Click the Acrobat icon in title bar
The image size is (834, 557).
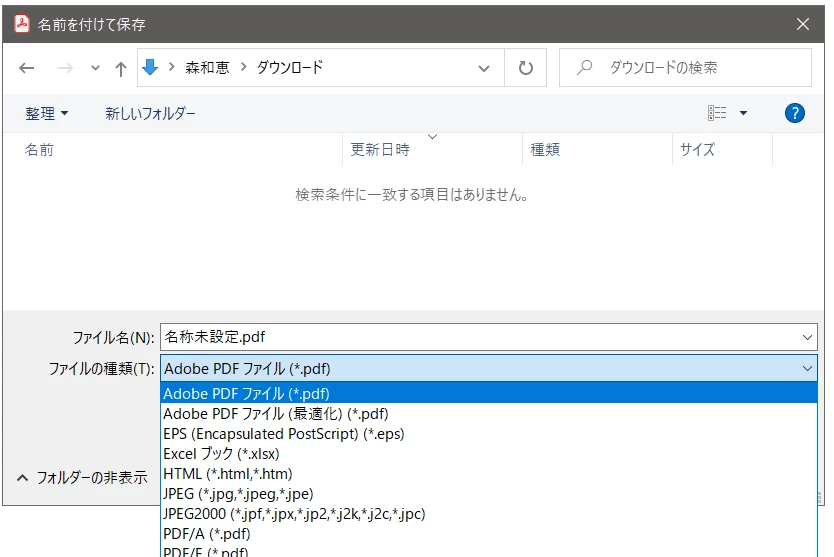tap(22, 24)
